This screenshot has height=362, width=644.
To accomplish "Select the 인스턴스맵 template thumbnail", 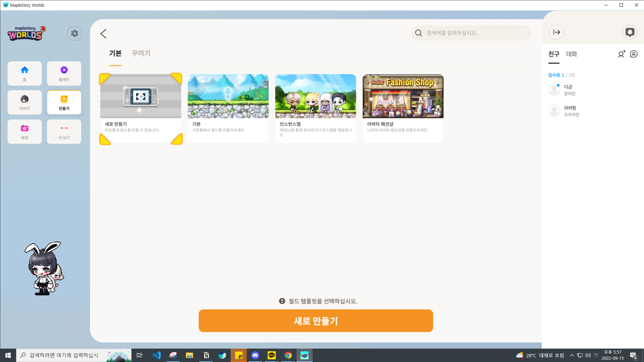I will 316,96.
